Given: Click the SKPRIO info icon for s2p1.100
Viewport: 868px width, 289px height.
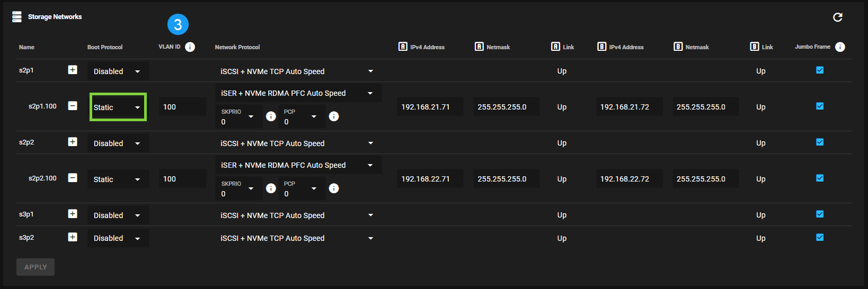Looking at the screenshot, I should (x=271, y=116).
